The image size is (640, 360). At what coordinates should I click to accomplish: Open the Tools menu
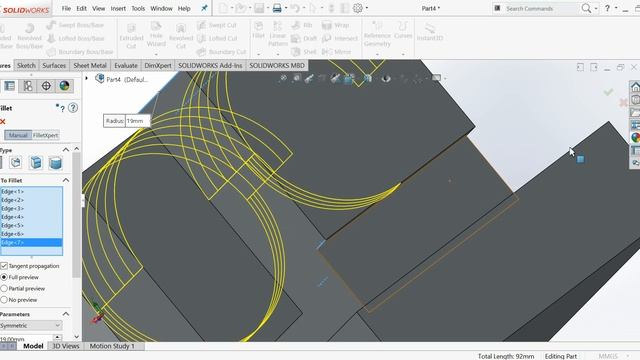click(x=138, y=8)
